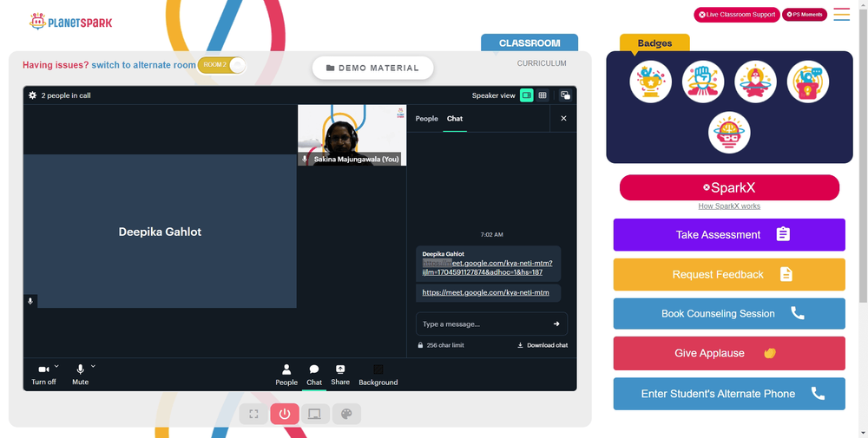Image resolution: width=868 pixels, height=438 pixels.
Task: Click Live Classroom Support button
Action: pyautogui.click(x=737, y=15)
